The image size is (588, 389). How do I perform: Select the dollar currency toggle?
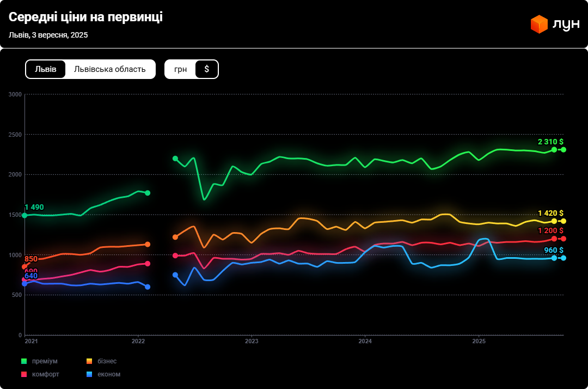(207, 69)
